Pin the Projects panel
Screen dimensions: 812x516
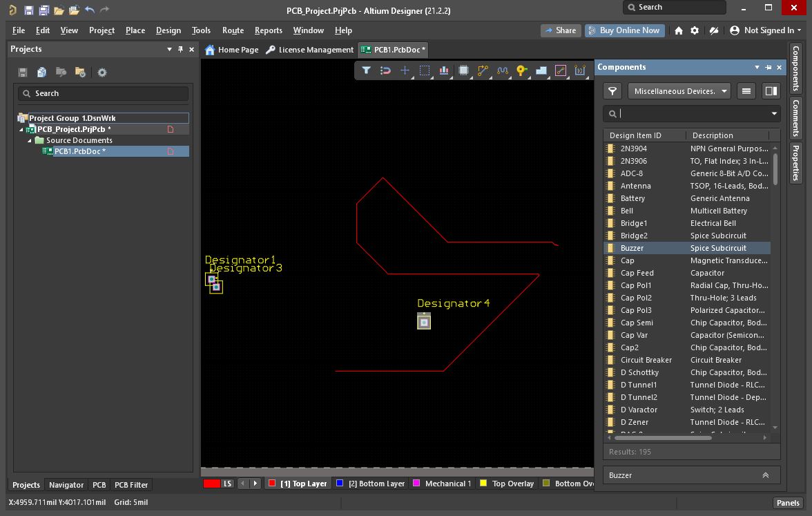[181, 49]
